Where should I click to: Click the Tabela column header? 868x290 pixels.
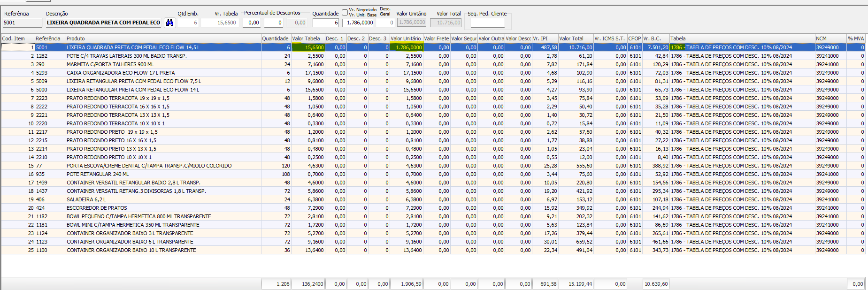tap(742, 38)
